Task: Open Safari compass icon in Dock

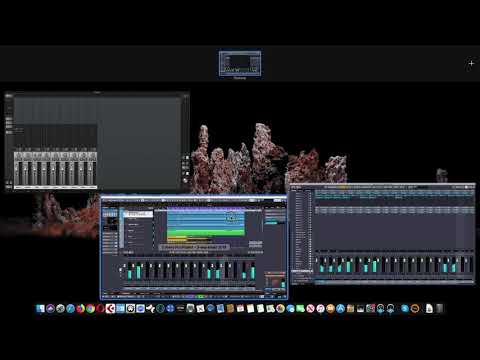Action: (x=70, y=309)
